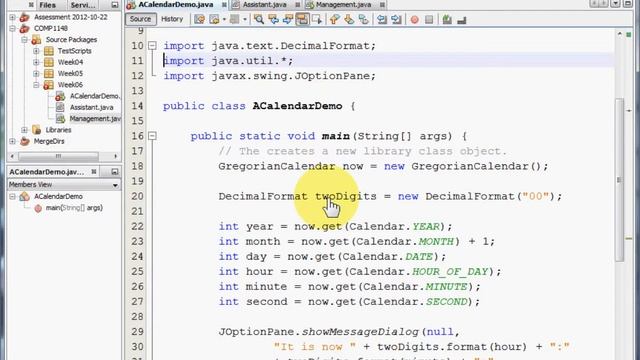Expand the MergeDirs project node
Image resolution: width=640 pixels, height=360 pixels.
click(x=12, y=141)
